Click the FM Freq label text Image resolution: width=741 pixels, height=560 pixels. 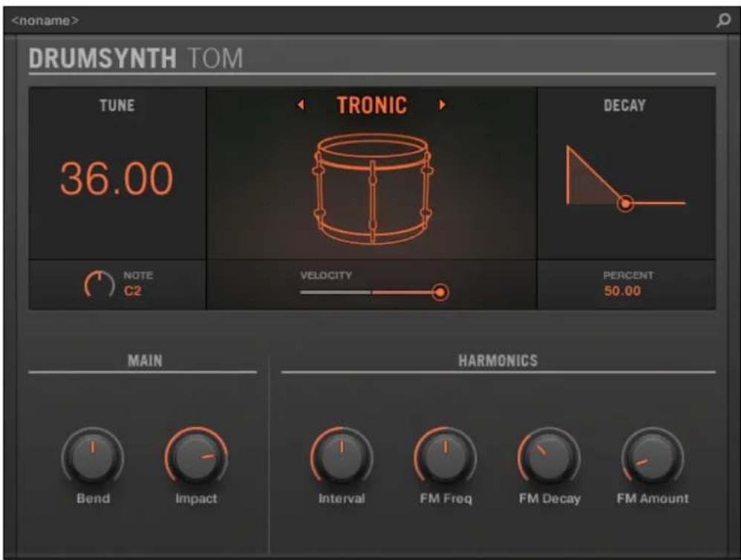[445, 498]
